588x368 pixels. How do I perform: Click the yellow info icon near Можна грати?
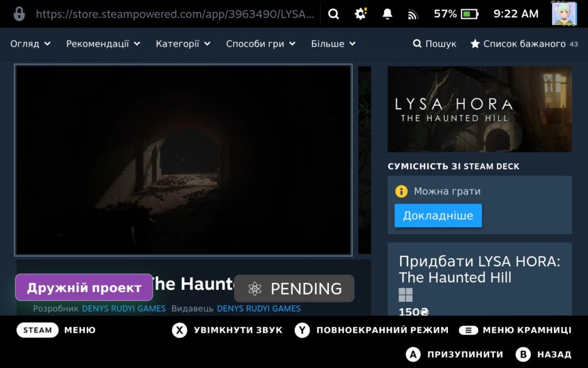point(401,191)
